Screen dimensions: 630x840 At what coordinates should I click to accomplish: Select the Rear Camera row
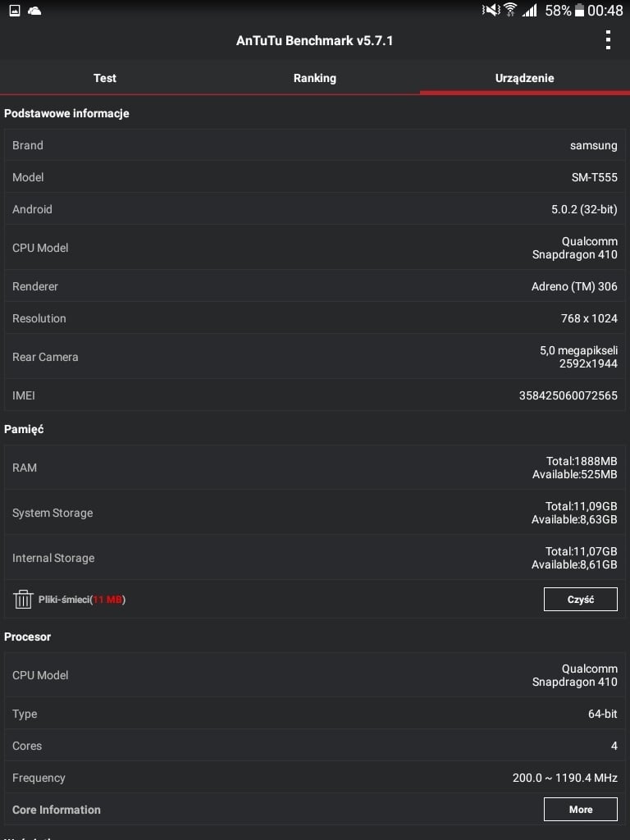pyautogui.click(x=315, y=357)
